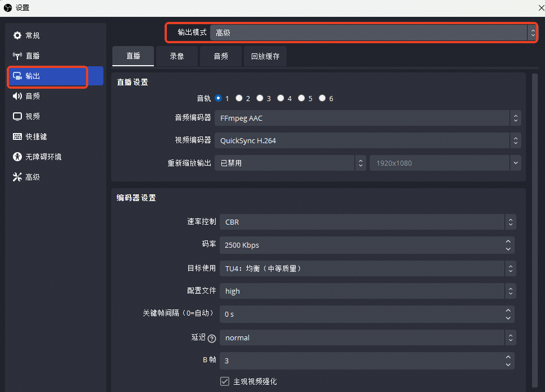Open the 视频编码器 encoder dropdown
Image resolution: width=545 pixels, height=392 pixels.
click(x=368, y=140)
